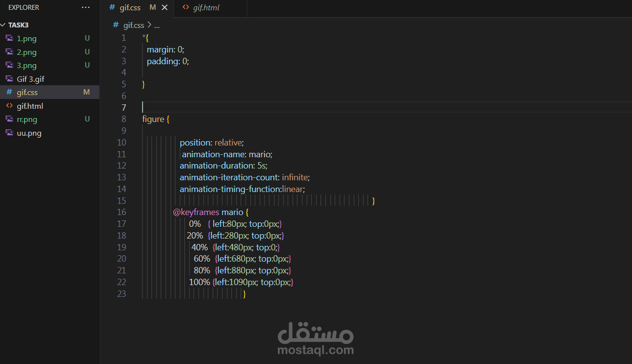The image size is (632, 364).
Task: Click the 0% keyframe line
Action: coord(236,224)
